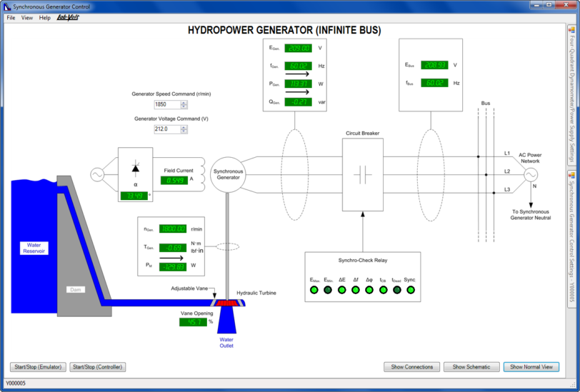Decrease Generator Voltage Command with down arrow
The image size is (580, 392).
[184, 131]
